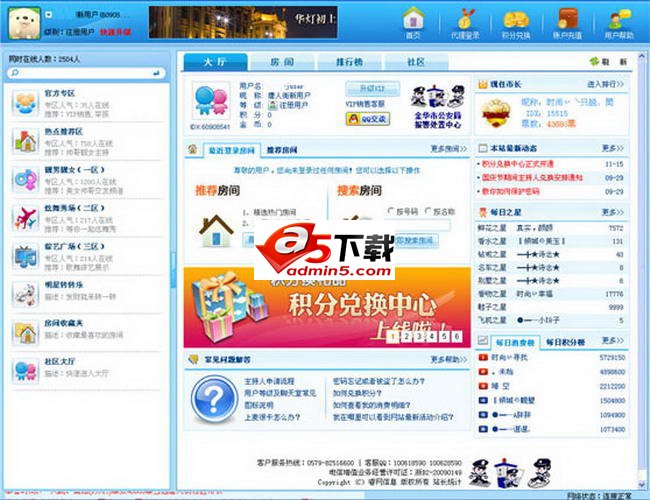
Task: Click the magnifier icon in sidebar search
Action: coord(15,73)
